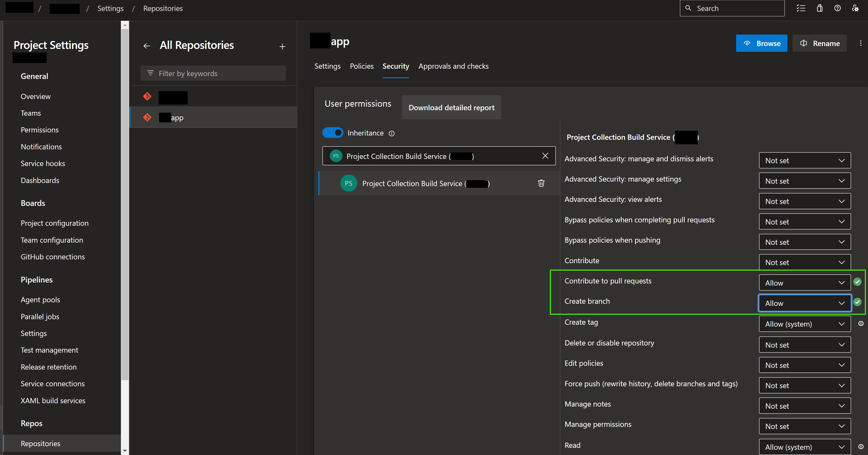Click the Repositories breadcrumb link

163,8
